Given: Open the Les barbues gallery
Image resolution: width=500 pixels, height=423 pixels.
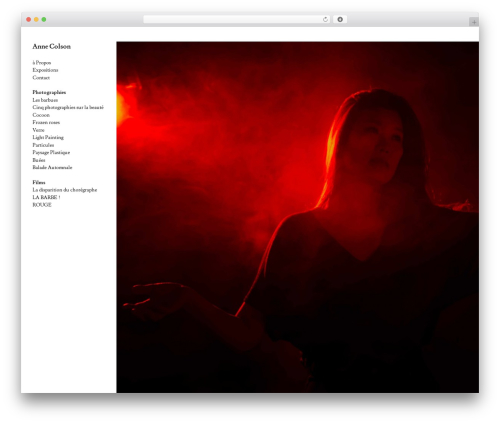Looking at the screenshot, I should pyautogui.click(x=45, y=100).
